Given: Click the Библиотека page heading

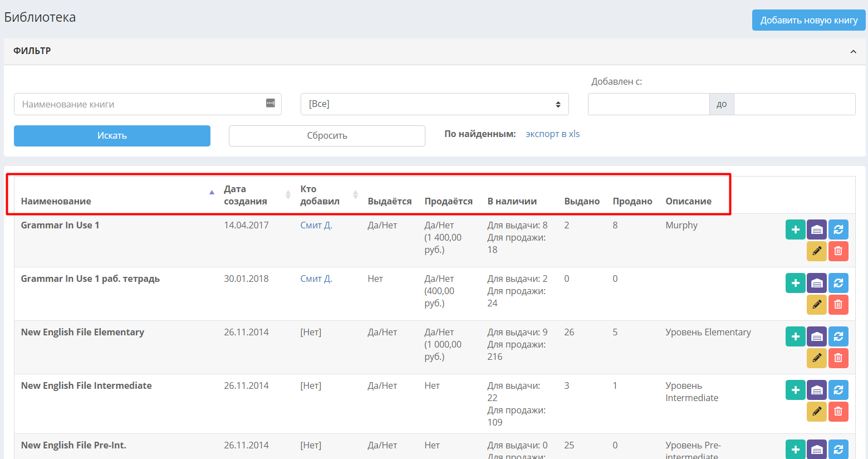Looking at the screenshot, I should tap(40, 17).
